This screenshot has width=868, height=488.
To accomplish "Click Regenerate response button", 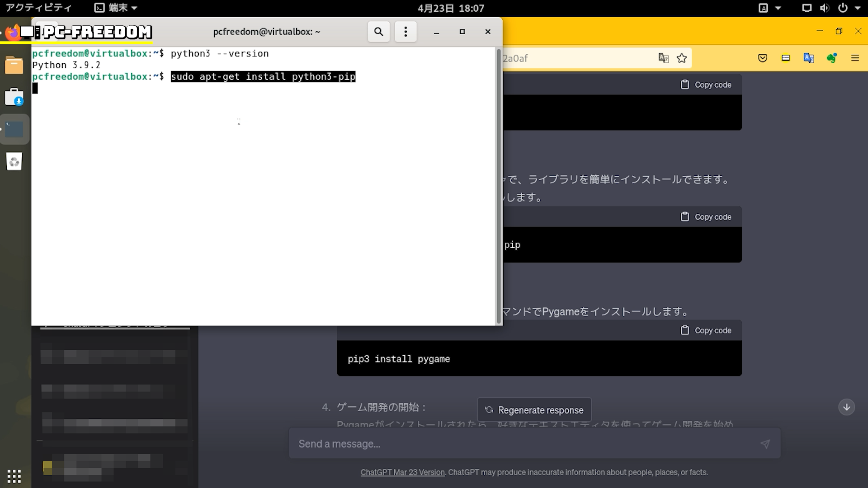I will 534,410.
